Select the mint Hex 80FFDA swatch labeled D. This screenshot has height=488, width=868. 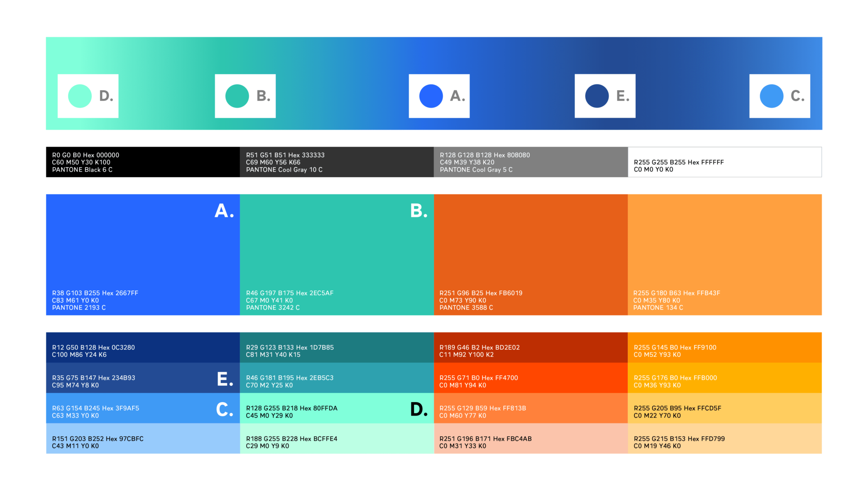[x=337, y=408]
